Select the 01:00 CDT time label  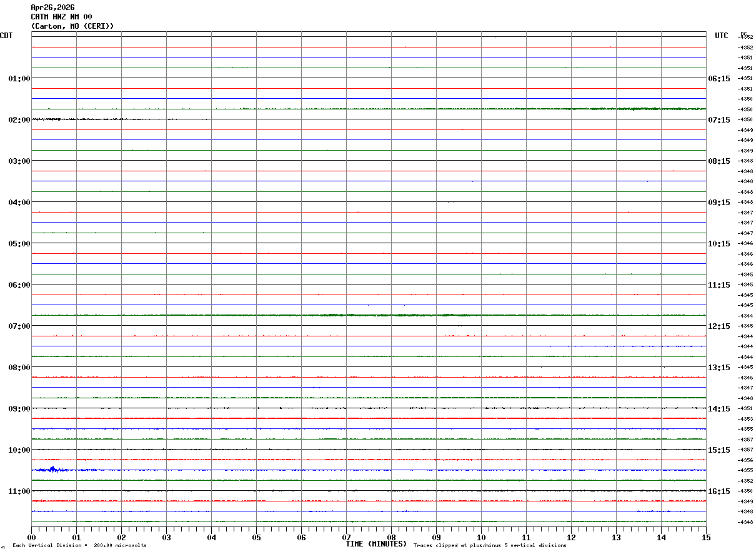(19, 78)
